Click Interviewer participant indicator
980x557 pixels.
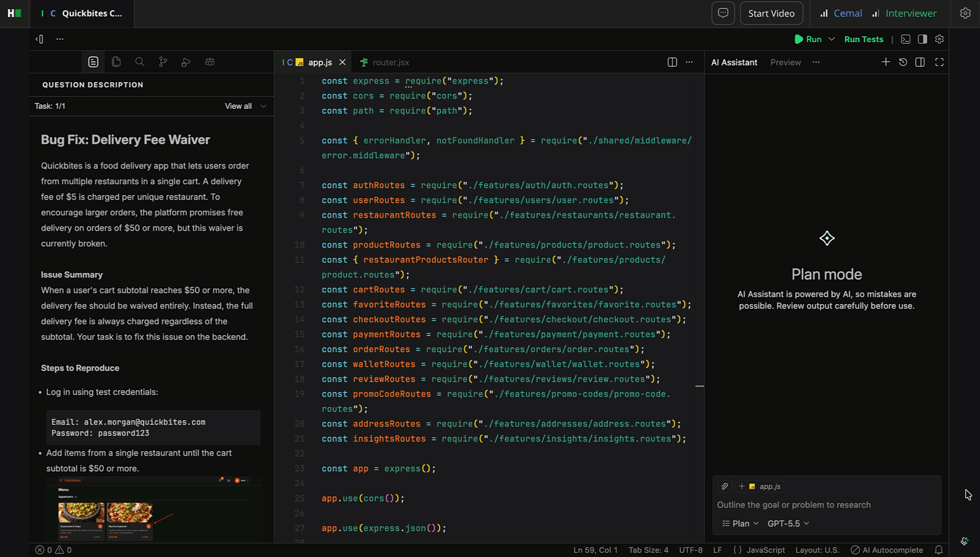tap(904, 13)
